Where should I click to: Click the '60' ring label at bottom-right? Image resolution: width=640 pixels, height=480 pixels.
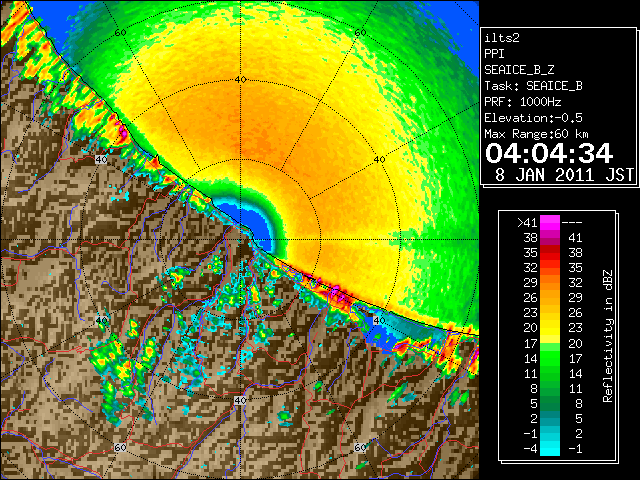point(360,447)
